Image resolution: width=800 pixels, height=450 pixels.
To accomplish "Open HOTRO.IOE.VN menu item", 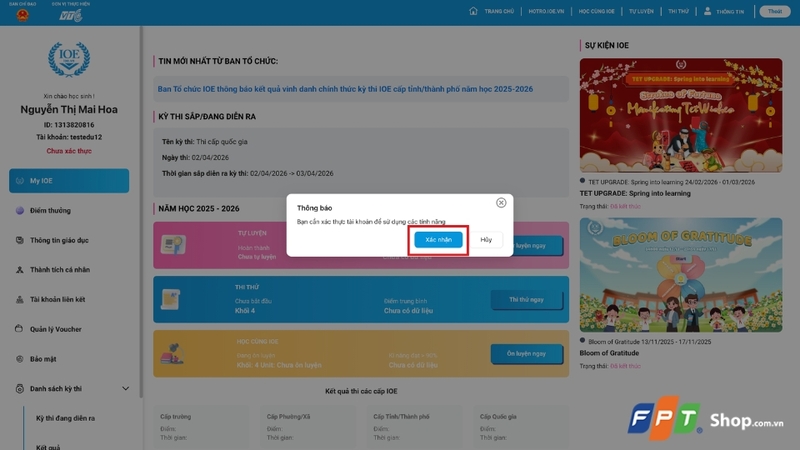I will click(x=546, y=11).
